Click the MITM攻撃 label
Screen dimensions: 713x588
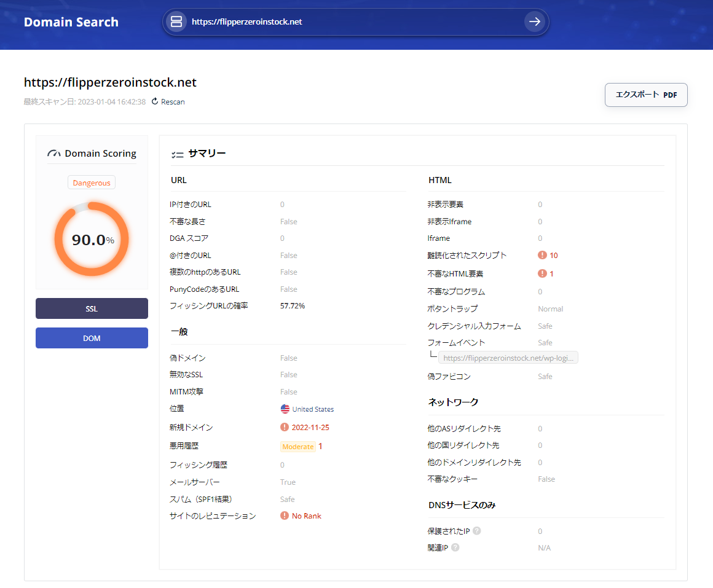click(186, 392)
